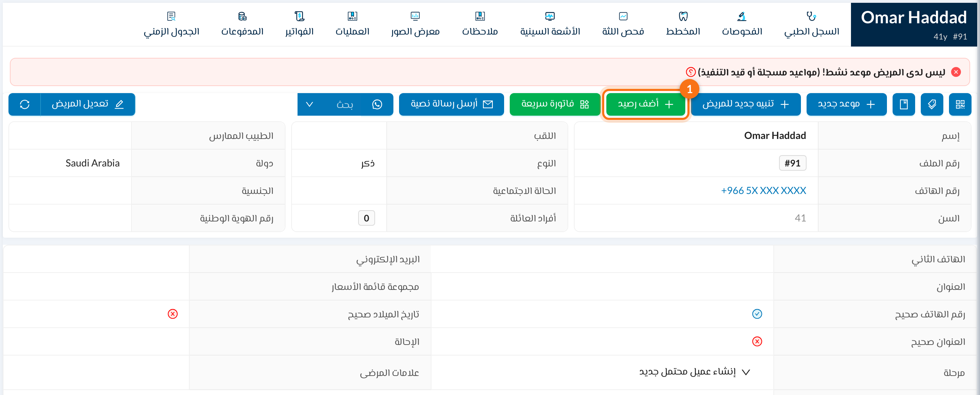Open الفحوصات examinations tab
This screenshot has width=980, height=395.
pyautogui.click(x=742, y=24)
